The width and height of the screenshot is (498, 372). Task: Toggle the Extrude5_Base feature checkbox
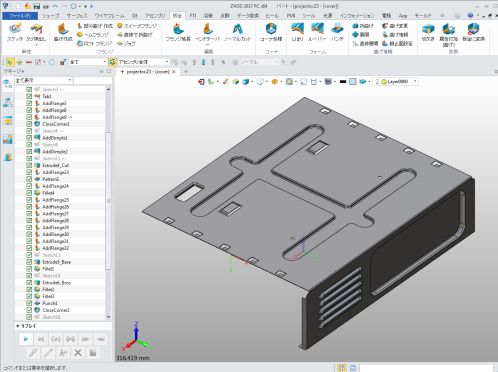pyautogui.click(x=29, y=262)
